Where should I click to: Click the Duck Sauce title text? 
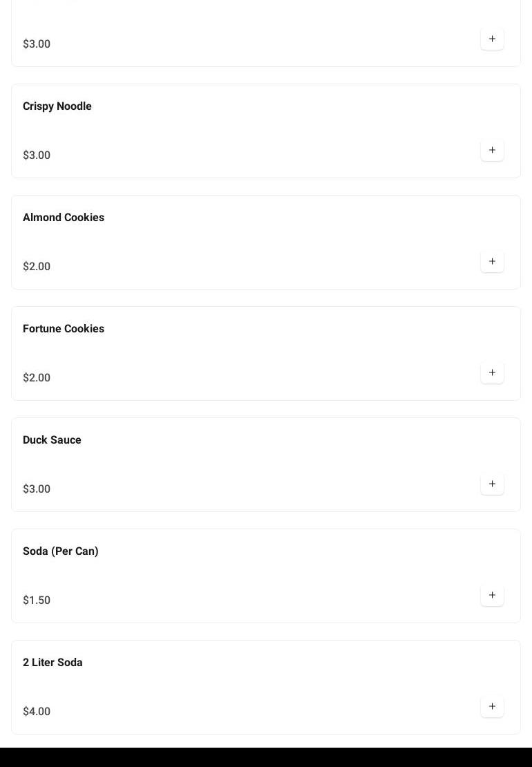[x=52, y=439]
